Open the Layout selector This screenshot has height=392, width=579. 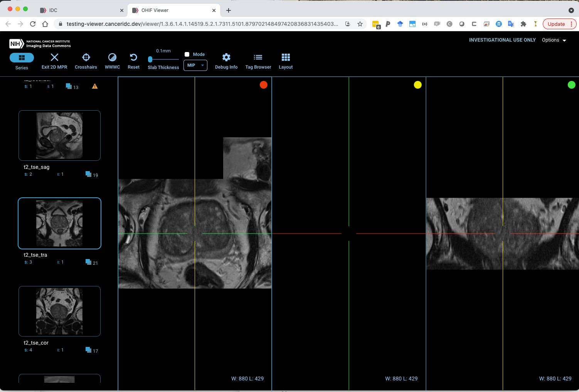285,61
